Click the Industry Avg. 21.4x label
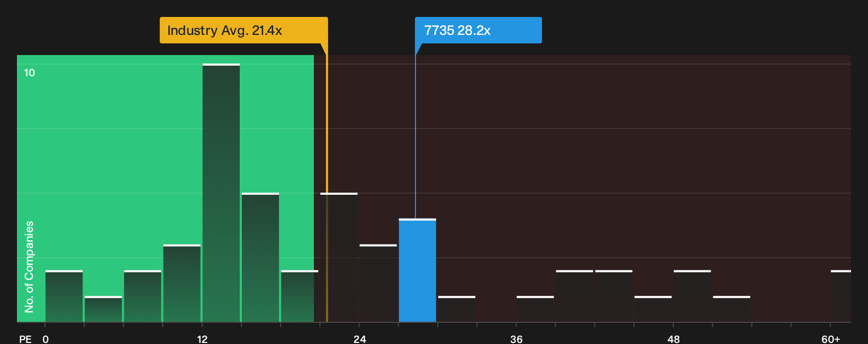The width and height of the screenshot is (868, 344). (x=243, y=30)
